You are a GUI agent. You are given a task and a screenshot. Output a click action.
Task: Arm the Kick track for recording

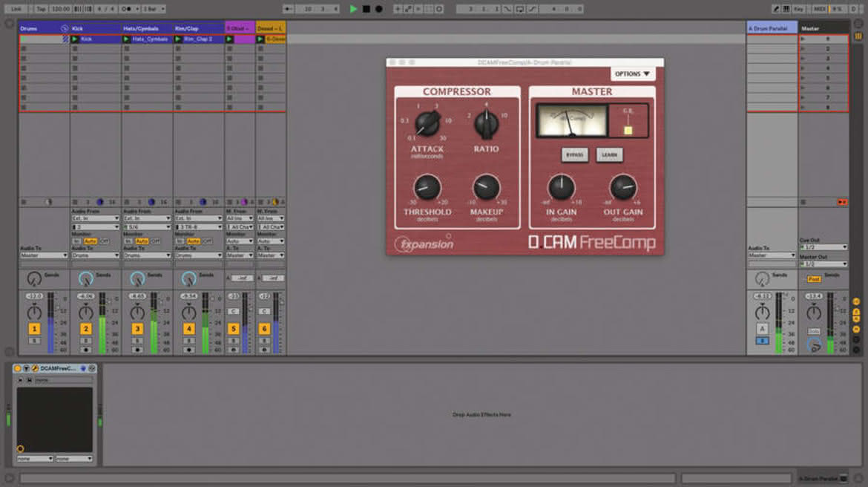[86, 350]
